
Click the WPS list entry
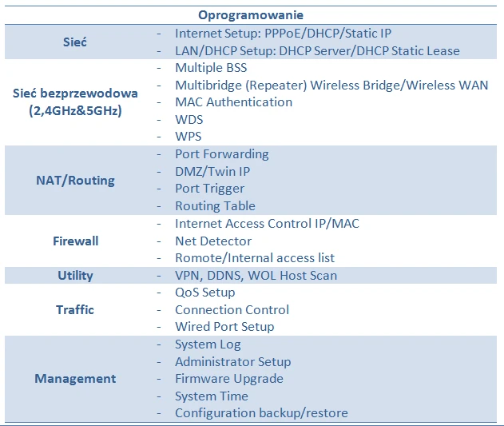[x=189, y=137]
